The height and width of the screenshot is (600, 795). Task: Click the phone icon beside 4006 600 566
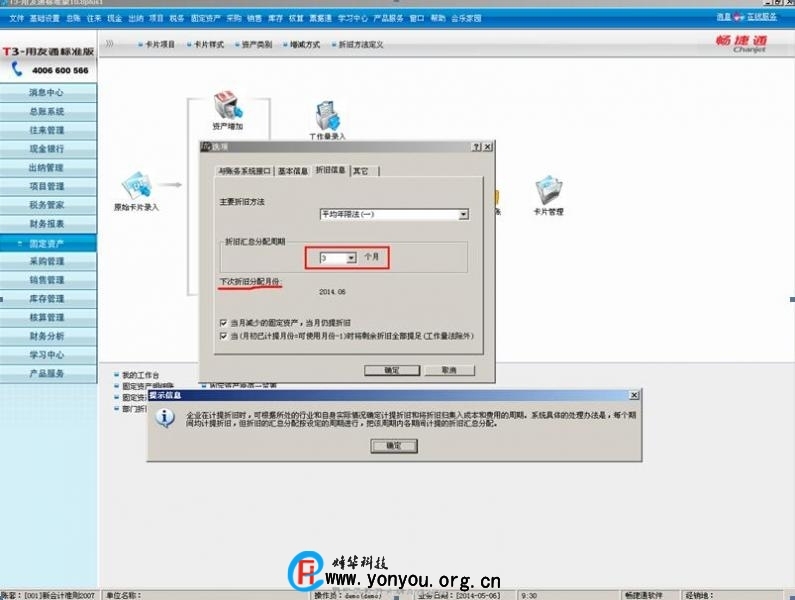[17, 69]
